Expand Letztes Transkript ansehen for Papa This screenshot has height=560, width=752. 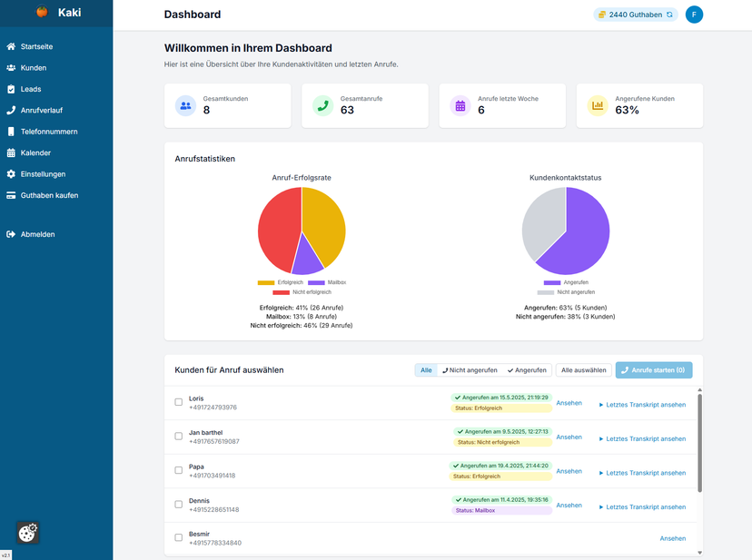(642, 473)
